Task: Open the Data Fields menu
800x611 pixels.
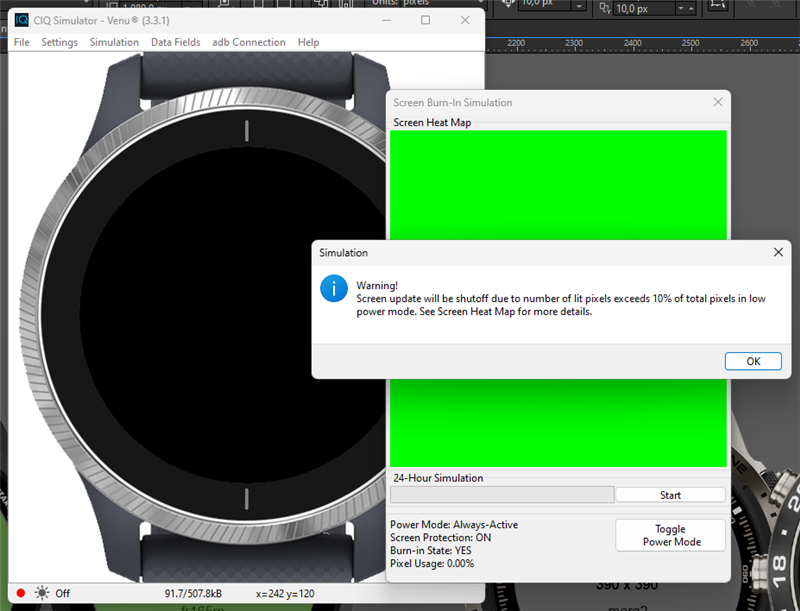Action: tap(176, 42)
